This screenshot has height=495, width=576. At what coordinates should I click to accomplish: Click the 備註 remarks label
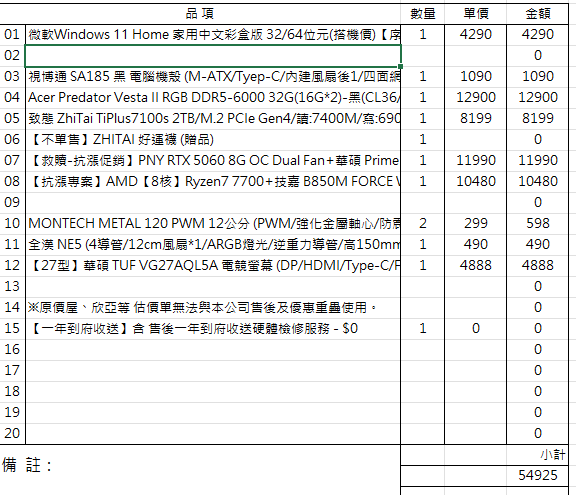pos(27,465)
